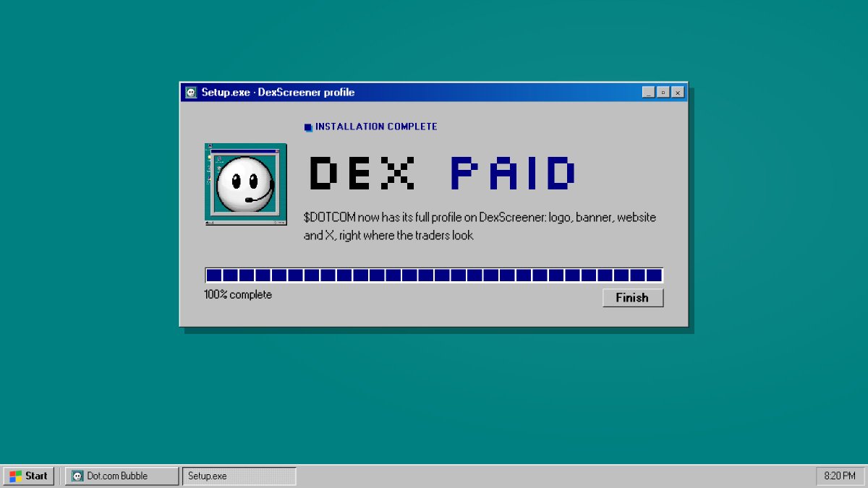Maximize the Setup.exe window
This screenshot has height=488, width=868.
click(x=663, y=93)
